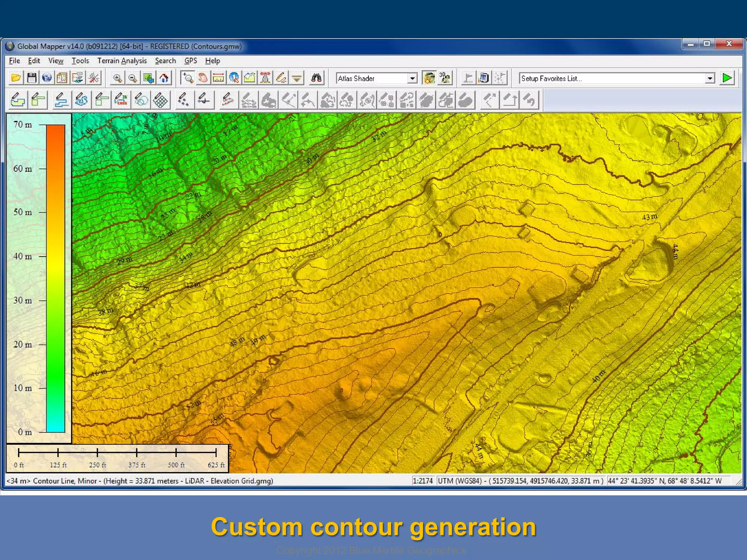
Task: Open the Help menu
Action: pyautogui.click(x=213, y=61)
